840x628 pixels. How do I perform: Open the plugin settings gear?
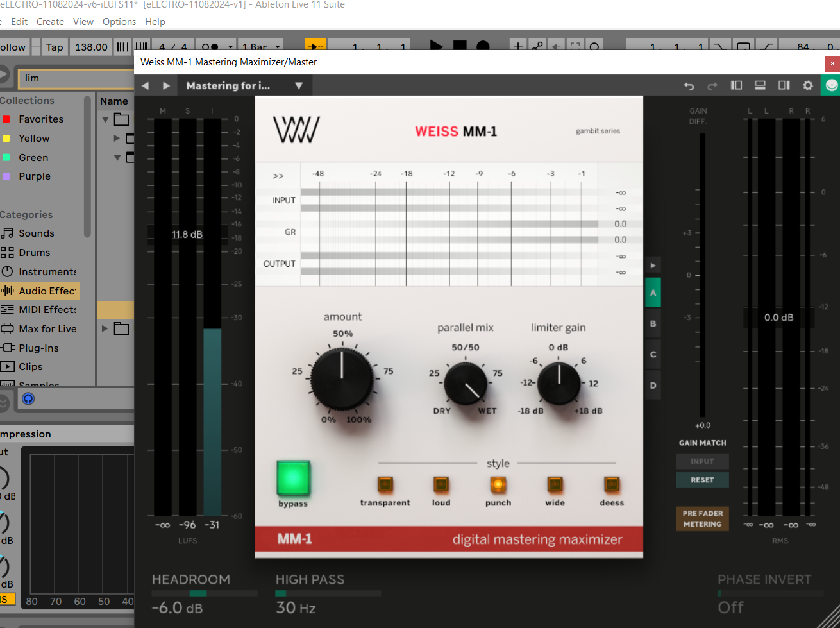click(x=808, y=85)
